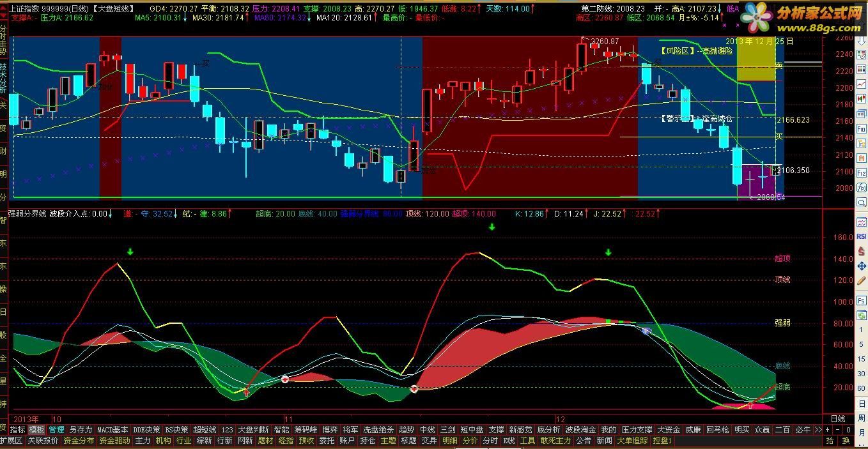Image resolution: width=868 pixels, height=449 pixels.
Task: Open the 主力 bottom tab
Action: pos(143,441)
